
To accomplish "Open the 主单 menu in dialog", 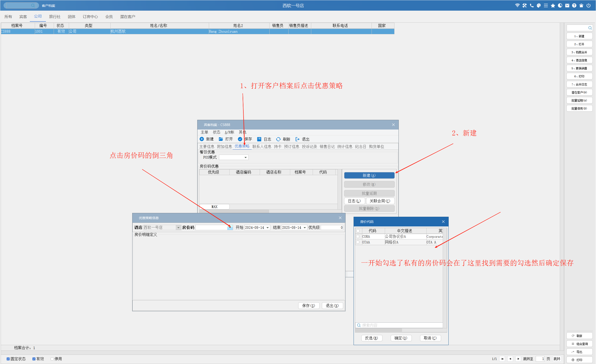I will [204, 132].
